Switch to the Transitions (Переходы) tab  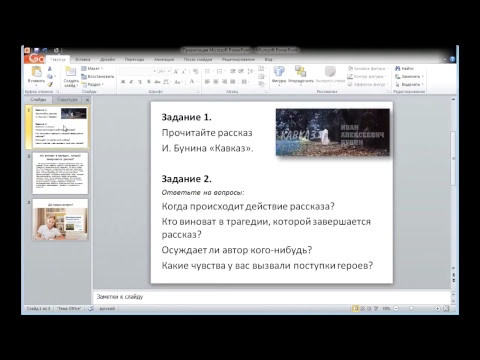coord(134,59)
